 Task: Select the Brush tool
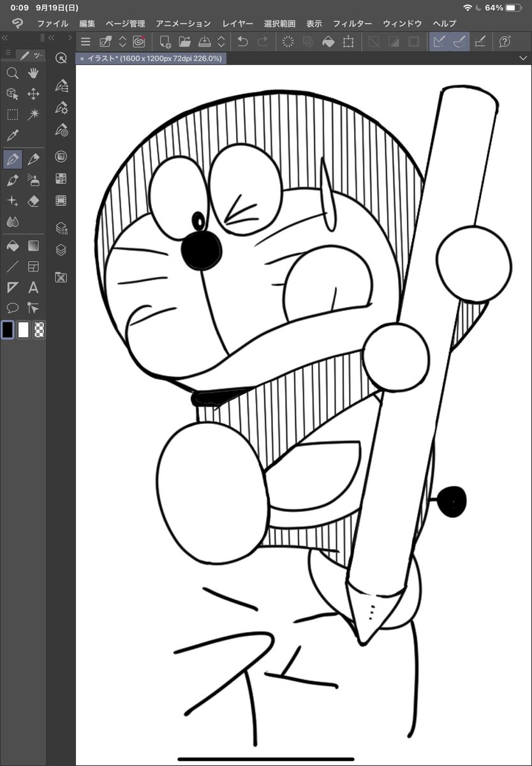12,180
